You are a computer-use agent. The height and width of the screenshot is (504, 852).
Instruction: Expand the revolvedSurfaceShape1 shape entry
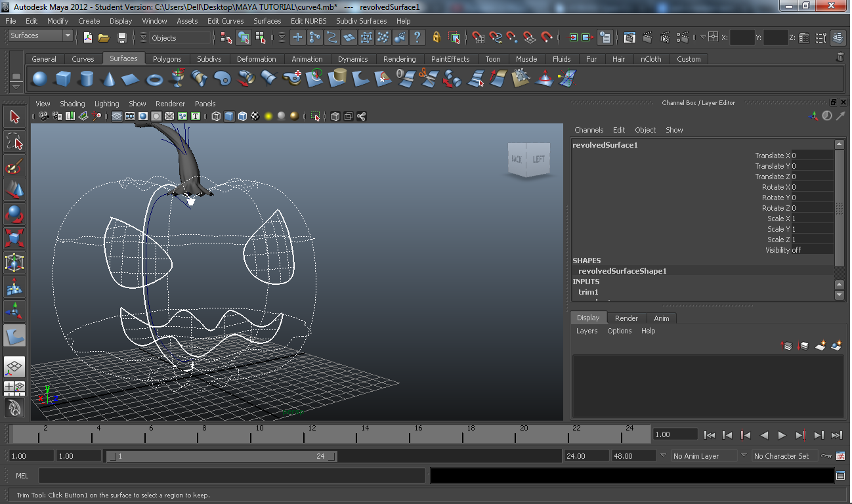pos(622,271)
